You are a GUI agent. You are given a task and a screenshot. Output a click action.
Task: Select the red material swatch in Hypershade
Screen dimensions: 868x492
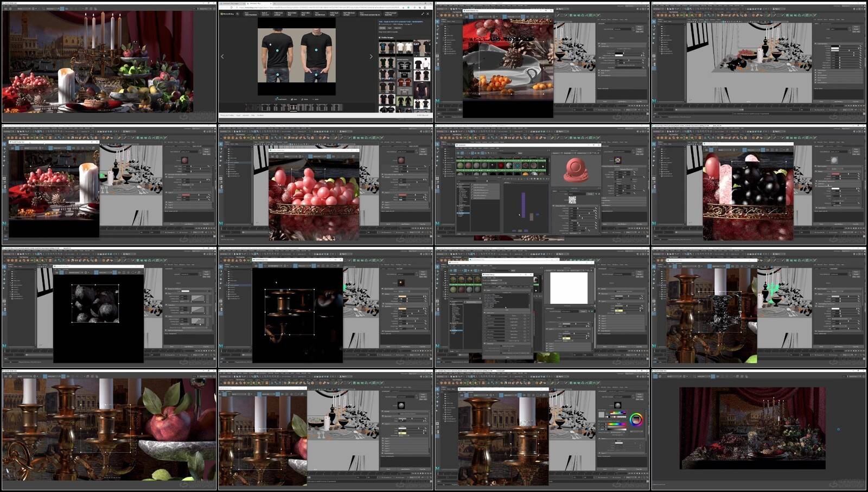click(500, 166)
